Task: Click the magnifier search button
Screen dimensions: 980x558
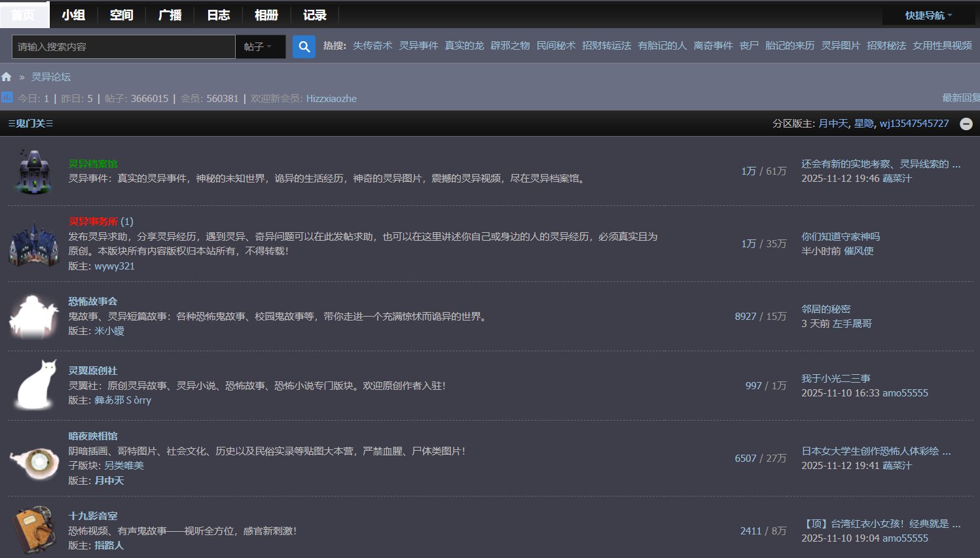Action: [304, 46]
